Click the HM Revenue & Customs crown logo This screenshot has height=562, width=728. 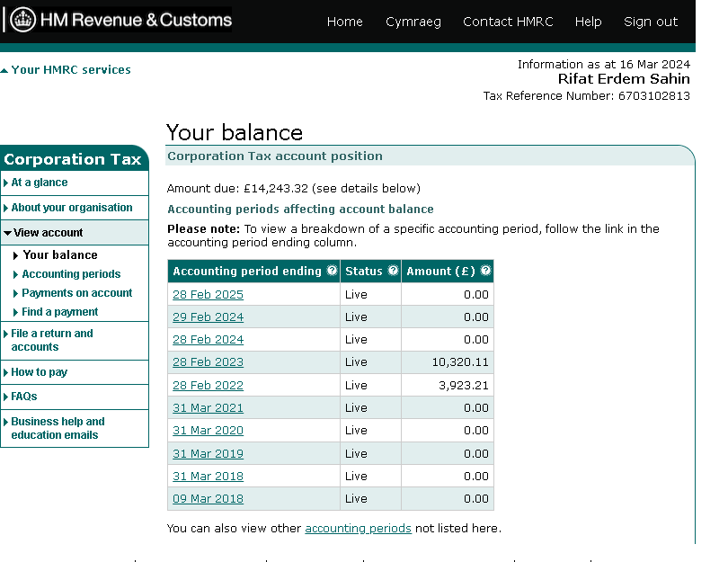(22, 20)
